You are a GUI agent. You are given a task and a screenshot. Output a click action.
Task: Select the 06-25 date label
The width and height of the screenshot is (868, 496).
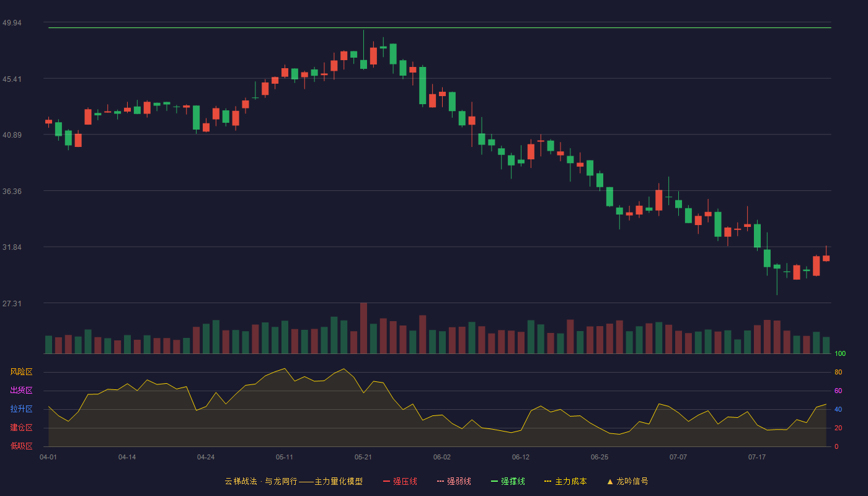click(x=600, y=457)
